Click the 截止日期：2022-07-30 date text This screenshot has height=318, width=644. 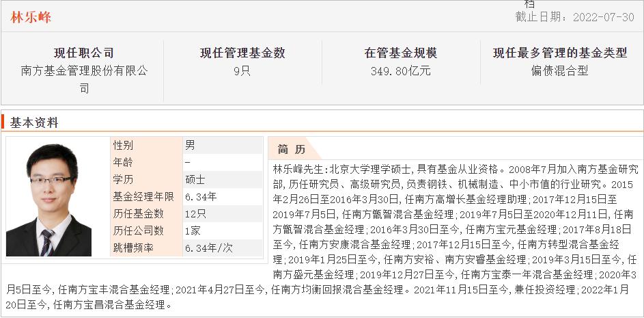pyautogui.click(x=574, y=17)
